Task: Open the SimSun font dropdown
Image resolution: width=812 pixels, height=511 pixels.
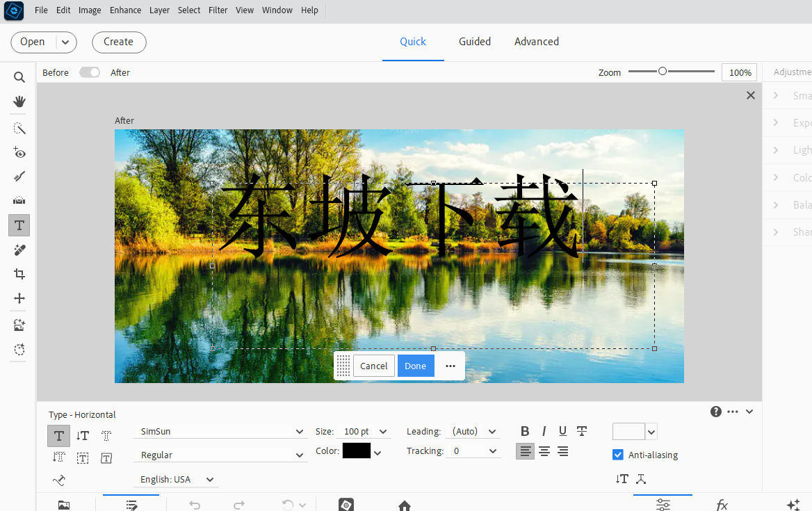Action: 300,432
